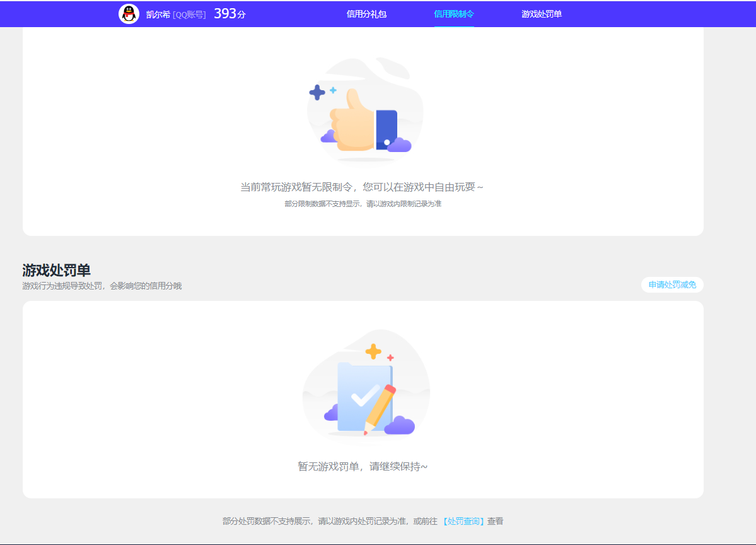Open the 游戏处罚单 tab in the header
This screenshot has width=756, height=545.
point(540,13)
